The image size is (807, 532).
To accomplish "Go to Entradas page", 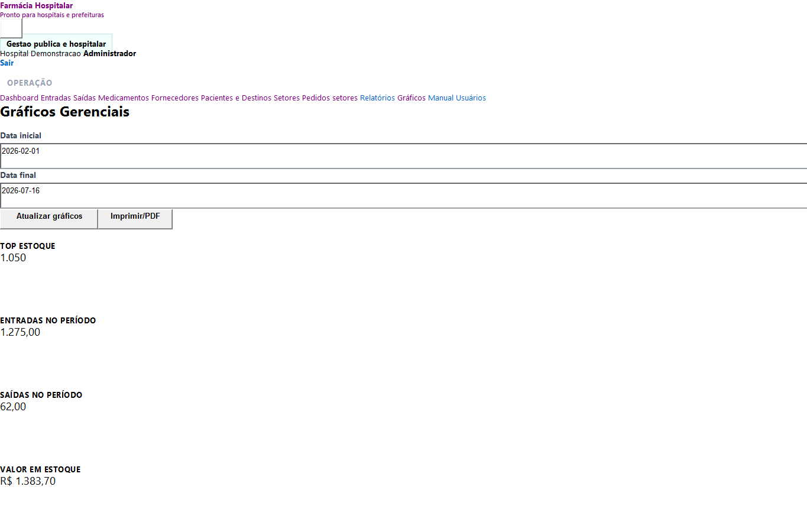I will [x=56, y=98].
